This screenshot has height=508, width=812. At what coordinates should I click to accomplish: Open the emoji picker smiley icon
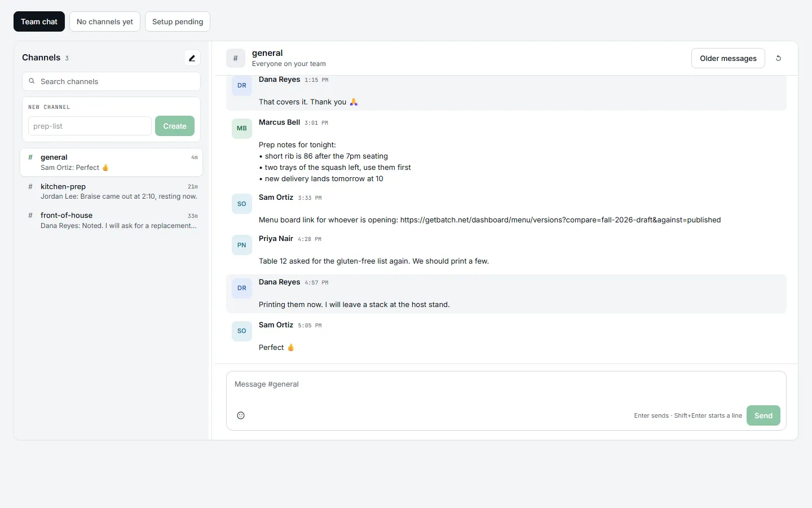241,415
